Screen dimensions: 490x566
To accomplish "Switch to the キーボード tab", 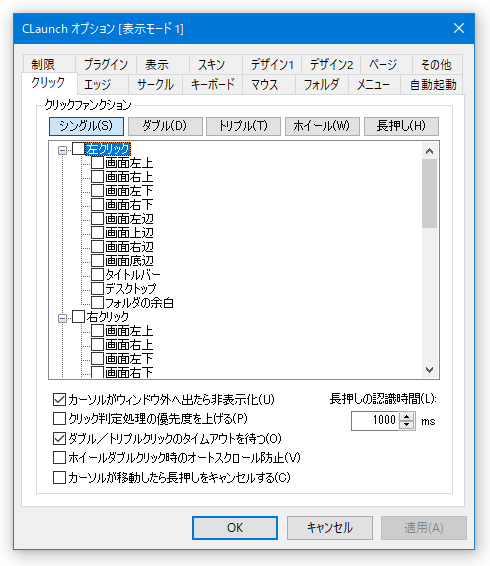I will pos(212,84).
